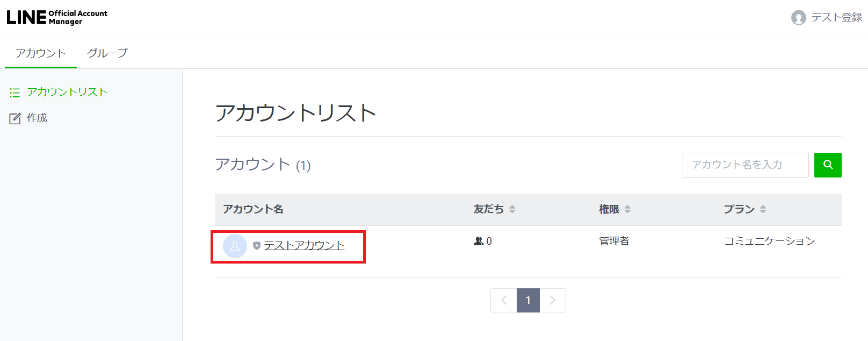The image size is (868, 341).
Task: Switch to the アカウント tab
Action: click(x=41, y=53)
